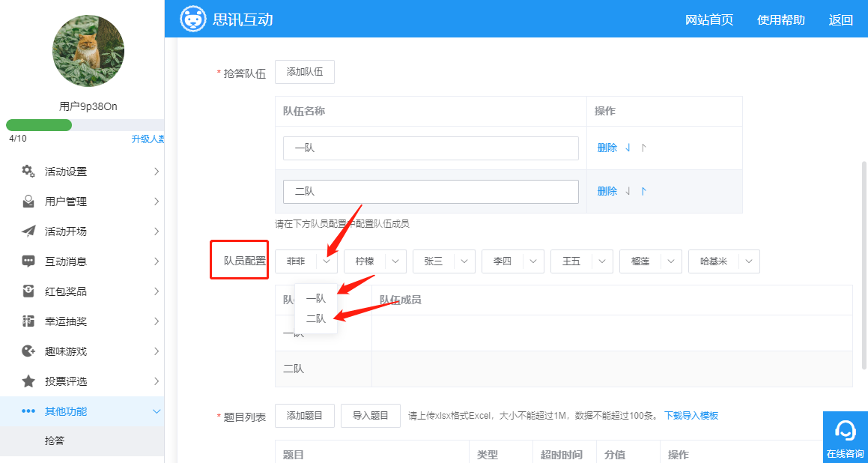Go to 网站首页 in top bar
This screenshot has height=463, width=868.
(709, 20)
